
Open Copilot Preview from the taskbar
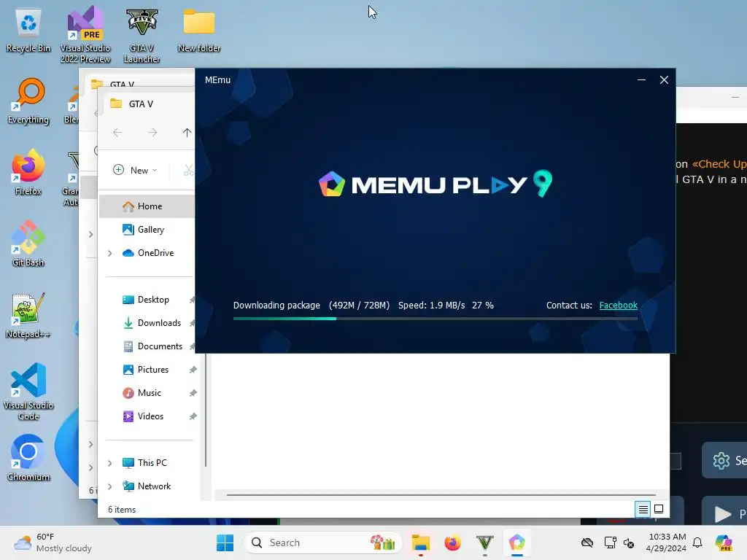pyautogui.click(x=724, y=542)
